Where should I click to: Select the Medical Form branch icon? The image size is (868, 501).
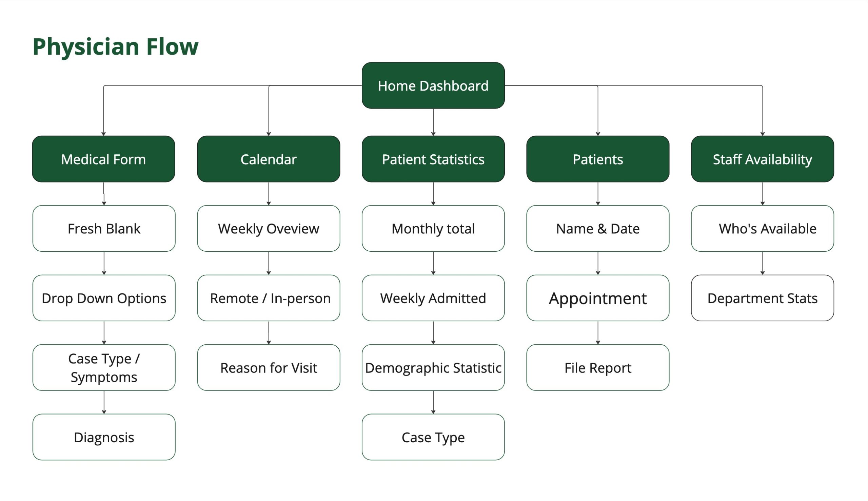[104, 159]
